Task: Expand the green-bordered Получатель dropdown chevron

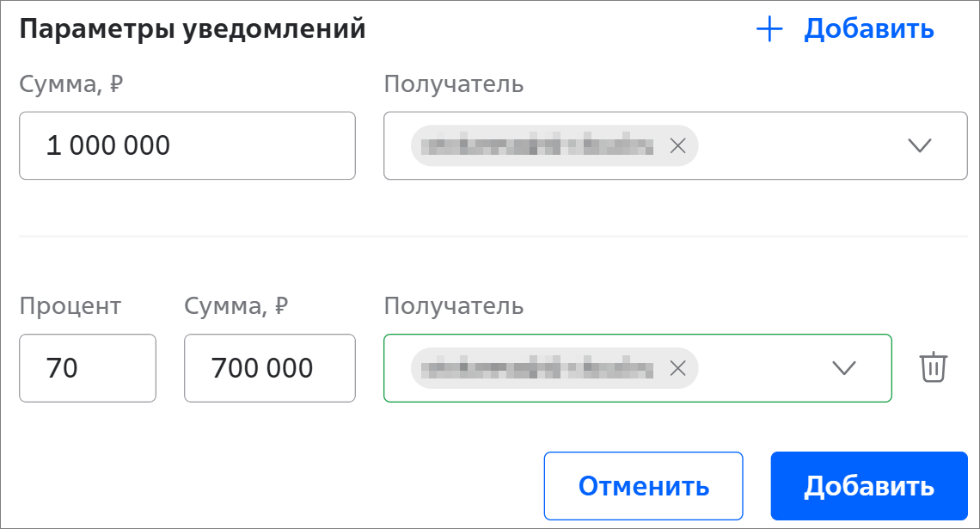Action: (844, 368)
